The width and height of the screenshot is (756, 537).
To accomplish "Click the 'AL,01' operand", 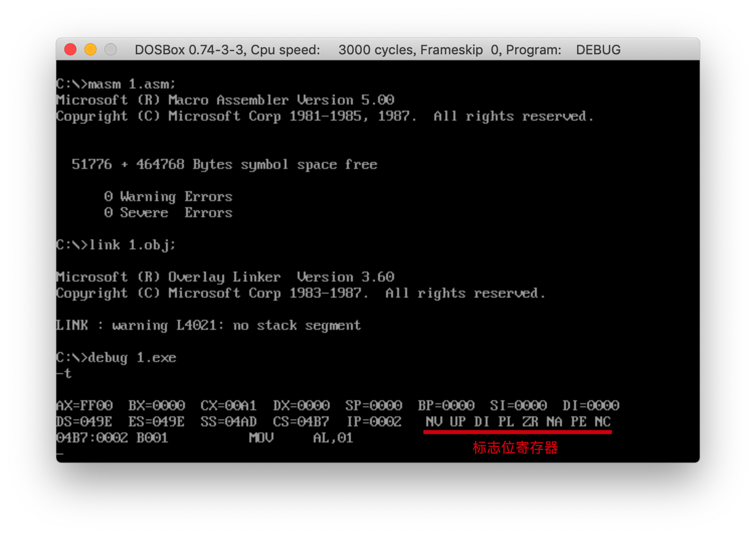I will (333, 438).
